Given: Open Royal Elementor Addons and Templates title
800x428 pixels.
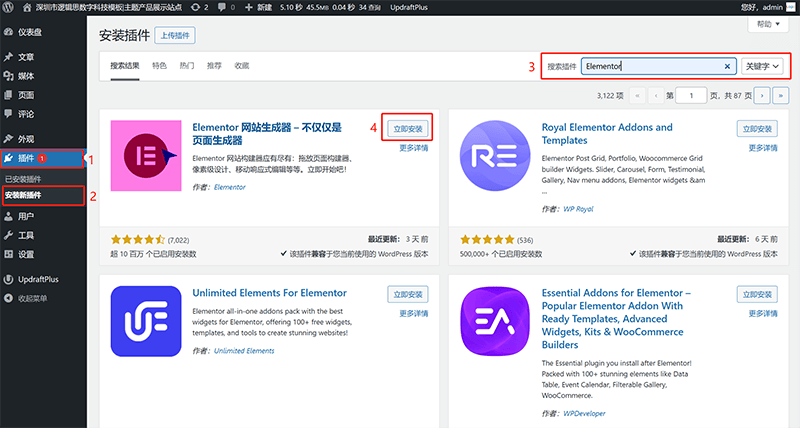Looking at the screenshot, I should click(607, 134).
